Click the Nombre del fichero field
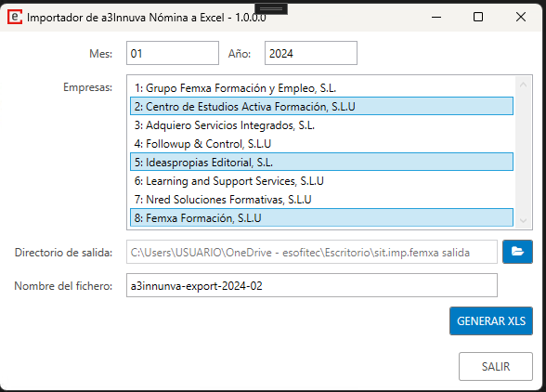Viewport: 546px width, 392px height. pos(312,285)
